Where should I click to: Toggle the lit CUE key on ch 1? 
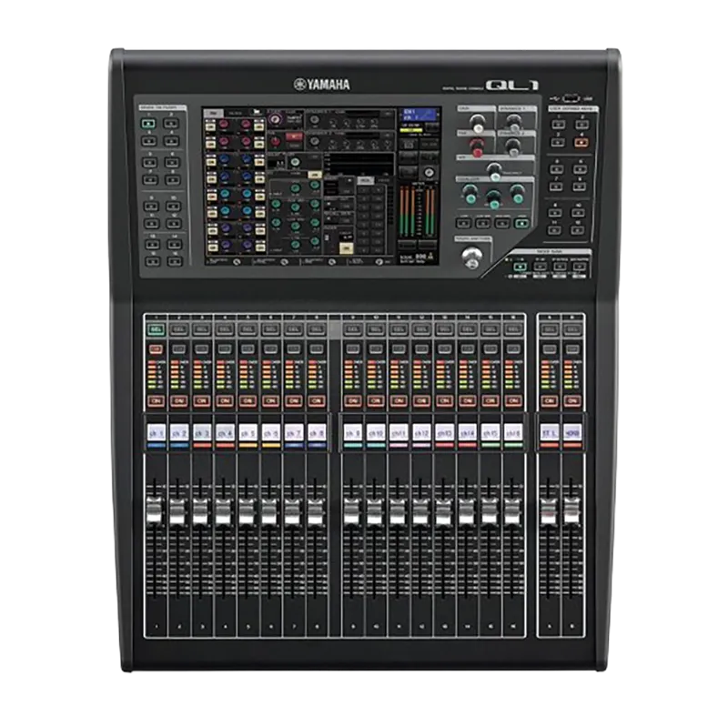click(156, 349)
